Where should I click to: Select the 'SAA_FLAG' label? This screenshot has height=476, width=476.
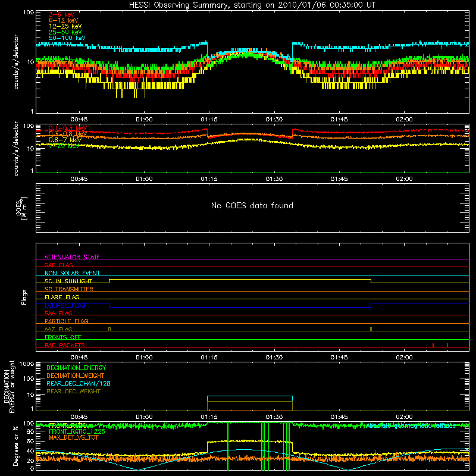click(58, 313)
